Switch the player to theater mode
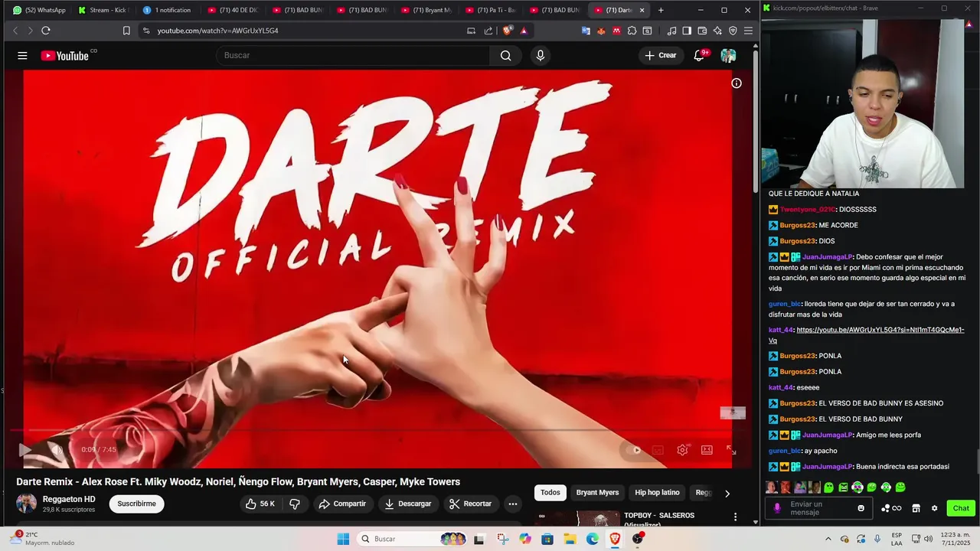980x551 pixels. (x=707, y=450)
